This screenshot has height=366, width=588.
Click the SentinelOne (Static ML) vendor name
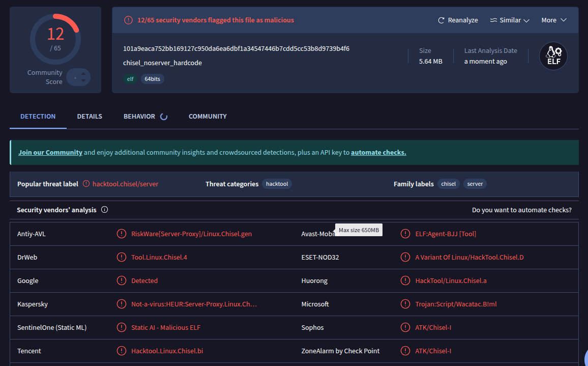pyautogui.click(x=52, y=327)
